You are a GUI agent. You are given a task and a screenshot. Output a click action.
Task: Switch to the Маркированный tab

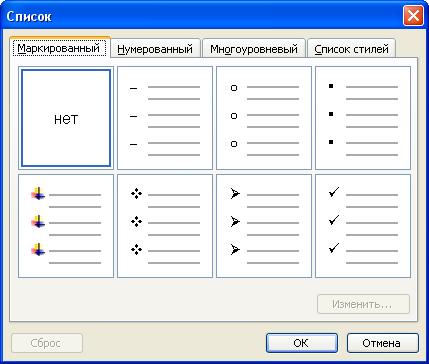(x=60, y=48)
